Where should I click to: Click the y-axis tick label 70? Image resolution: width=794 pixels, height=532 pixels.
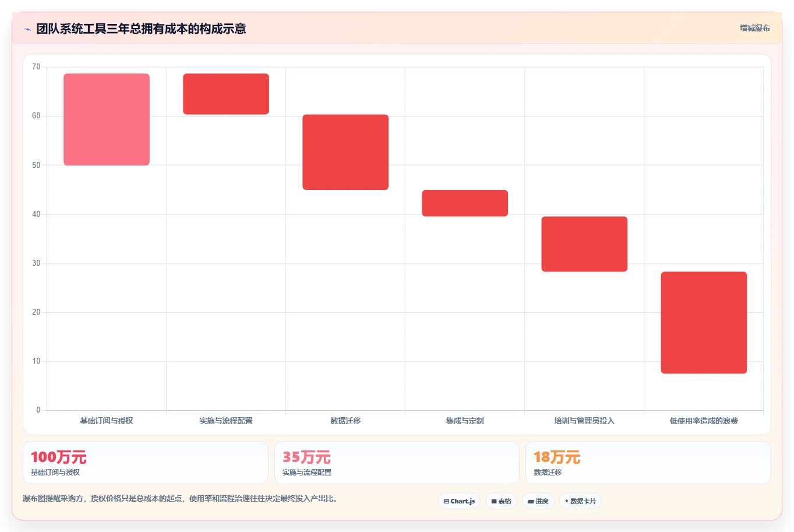tap(36, 67)
